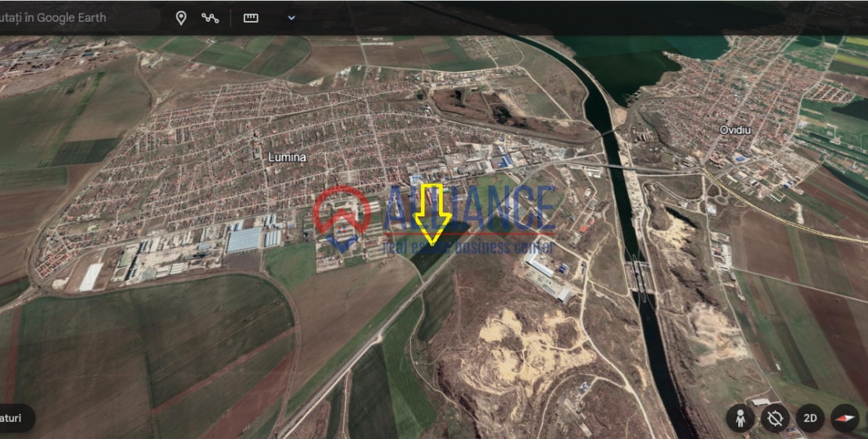Viewport: 868px width, 439px height.
Task: Select the Add placemark pin icon
Action: pos(181,18)
